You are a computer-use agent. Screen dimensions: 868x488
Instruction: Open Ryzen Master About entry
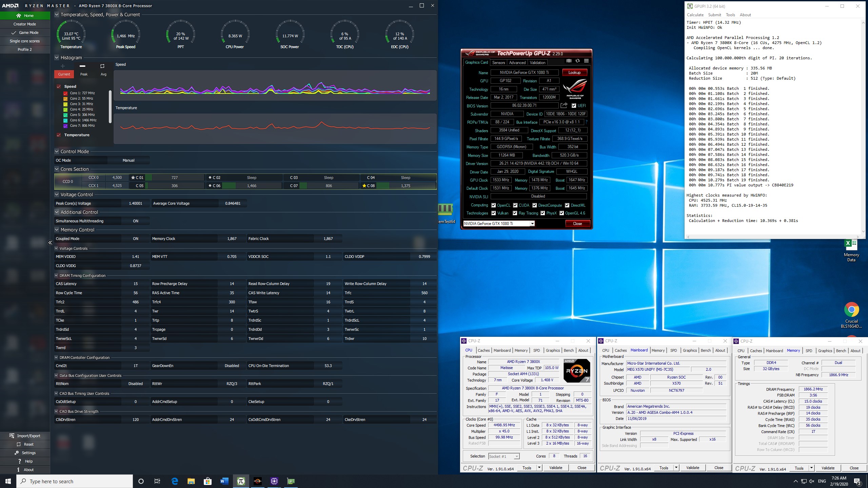point(25,470)
